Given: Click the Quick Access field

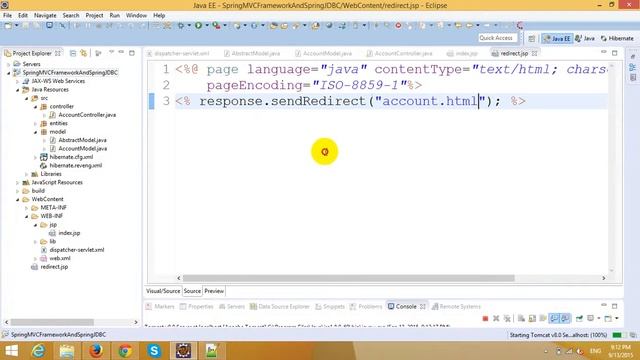Looking at the screenshot, I should tap(497, 38).
